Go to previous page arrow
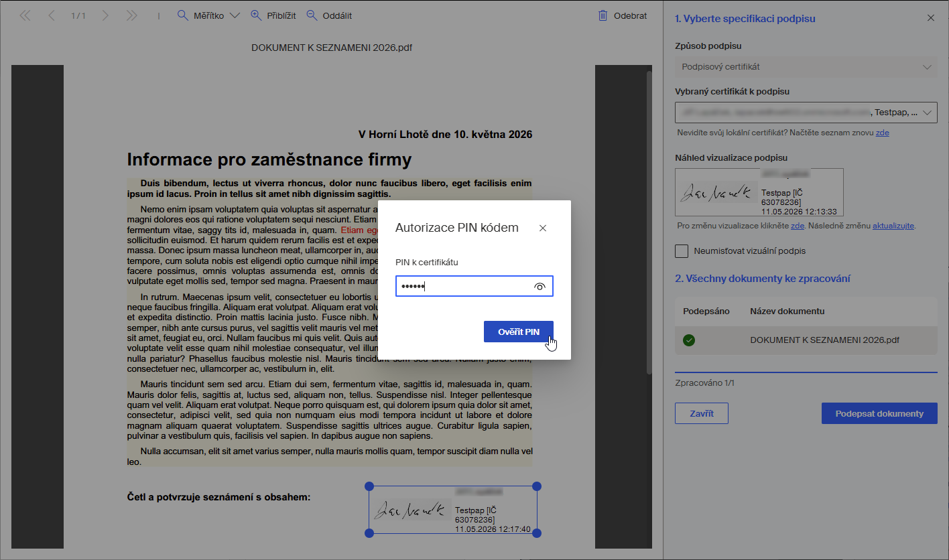Screen dimensions: 949x560 [x=52, y=15]
